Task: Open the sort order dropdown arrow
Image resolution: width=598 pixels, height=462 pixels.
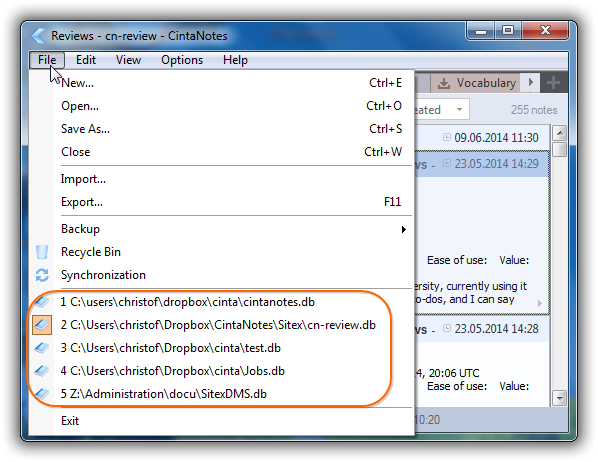Action: point(460,110)
